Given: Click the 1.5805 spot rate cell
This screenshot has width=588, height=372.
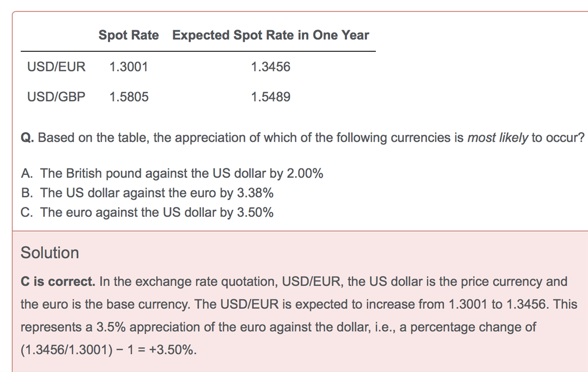Looking at the screenshot, I should pyautogui.click(x=129, y=97).
